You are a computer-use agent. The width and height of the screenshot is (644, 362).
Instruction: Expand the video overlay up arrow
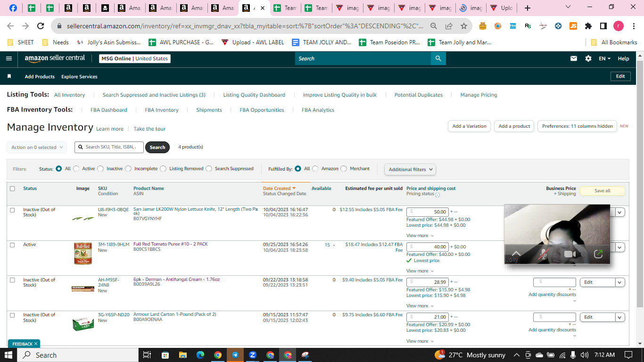[x=516, y=253]
